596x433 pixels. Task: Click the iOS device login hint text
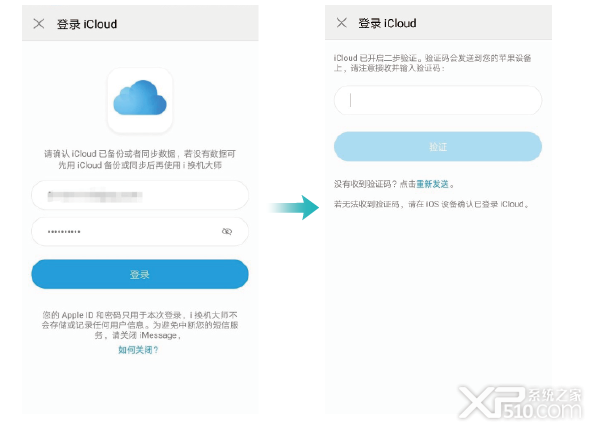click(431, 204)
